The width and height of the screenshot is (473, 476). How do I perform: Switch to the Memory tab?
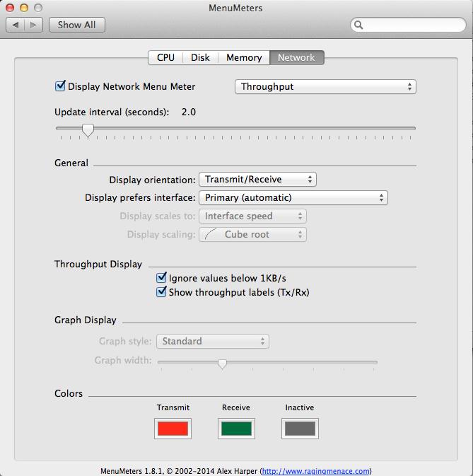pos(244,58)
